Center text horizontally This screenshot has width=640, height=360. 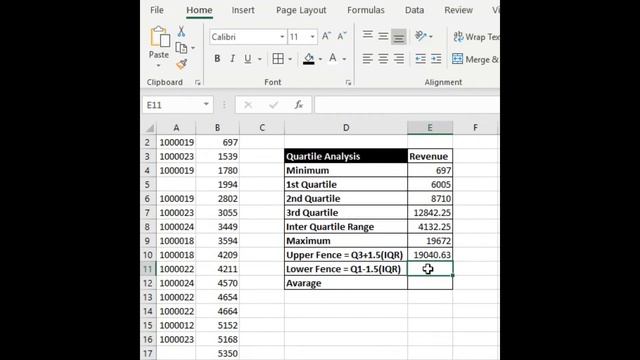[383, 59]
